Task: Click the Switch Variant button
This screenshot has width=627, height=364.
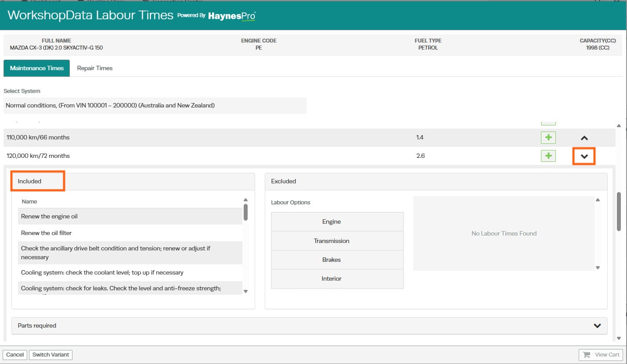Action: point(50,355)
